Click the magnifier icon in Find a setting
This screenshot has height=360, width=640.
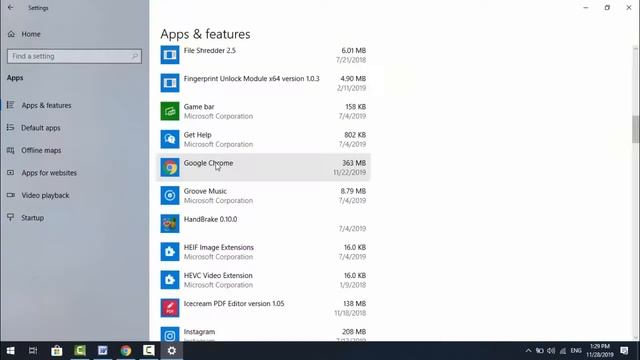(135, 56)
